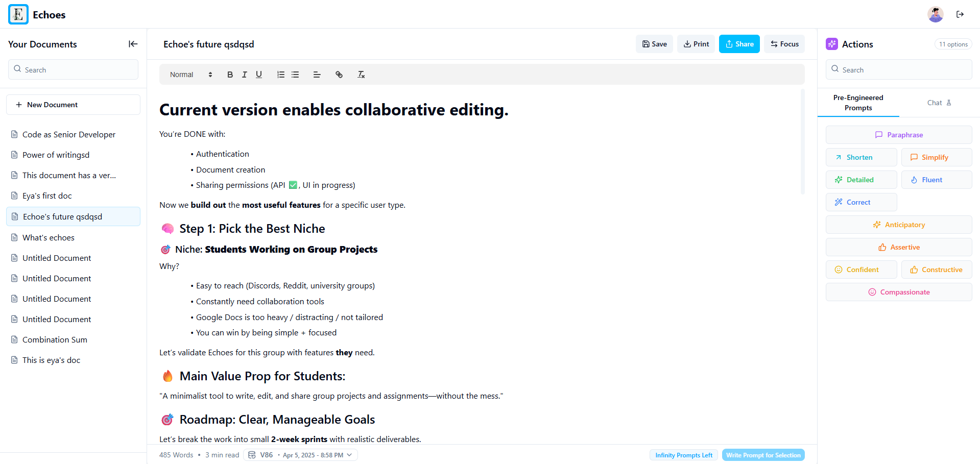Switch to the Chat tab
980x464 pixels.
(x=939, y=103)
